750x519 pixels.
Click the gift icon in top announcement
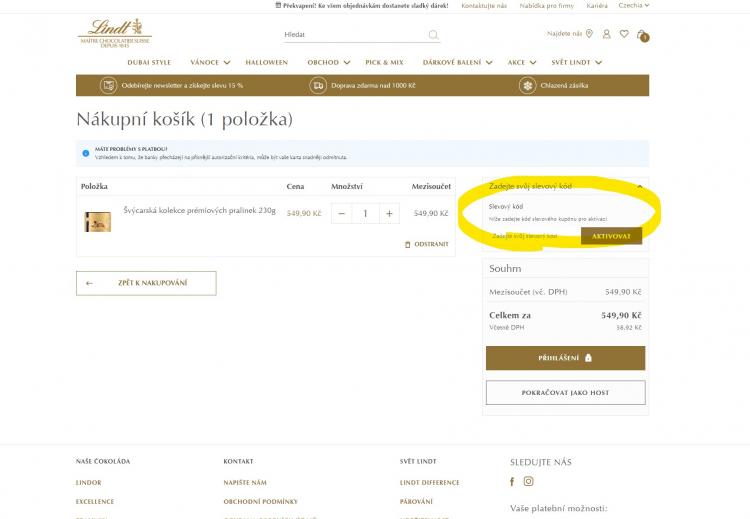coord(278,5)
